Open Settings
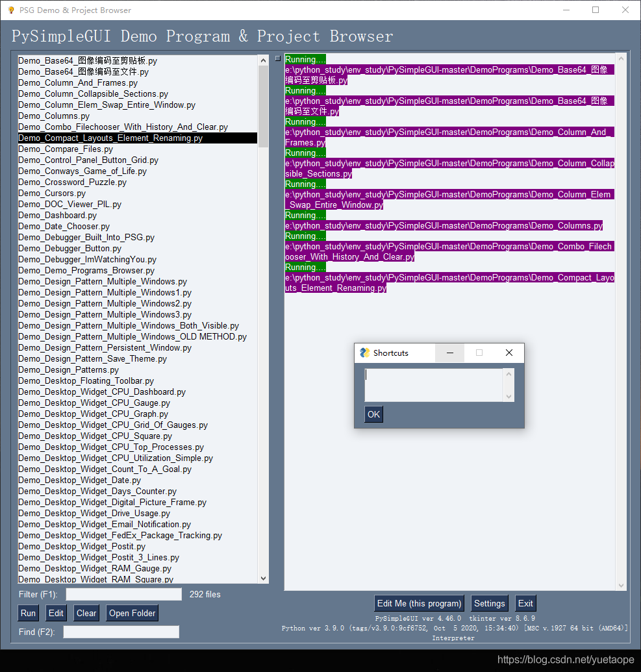641x672 pixels. point(489,603)
